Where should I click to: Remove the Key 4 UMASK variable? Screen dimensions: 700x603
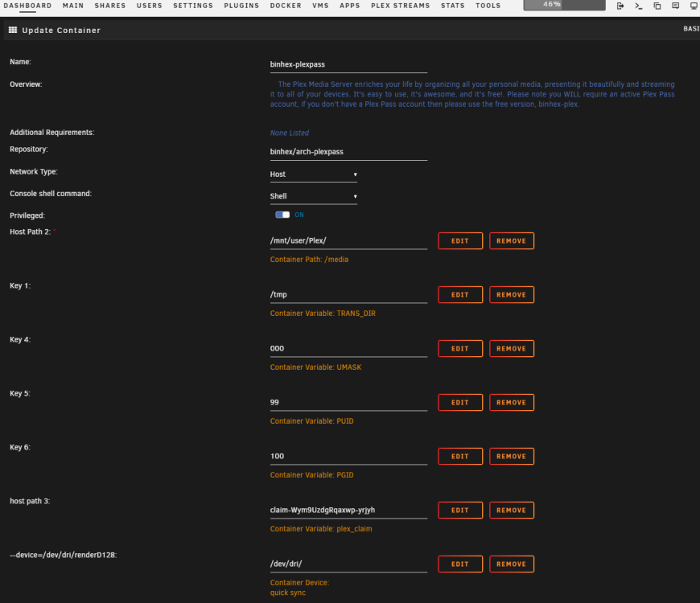coord(512,349)
